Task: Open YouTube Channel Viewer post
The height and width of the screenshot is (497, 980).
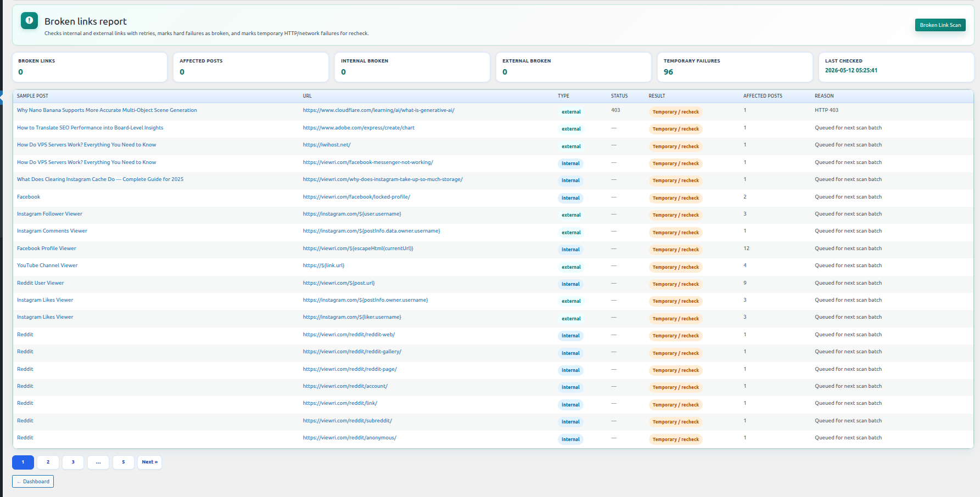Action: point(47,266)
